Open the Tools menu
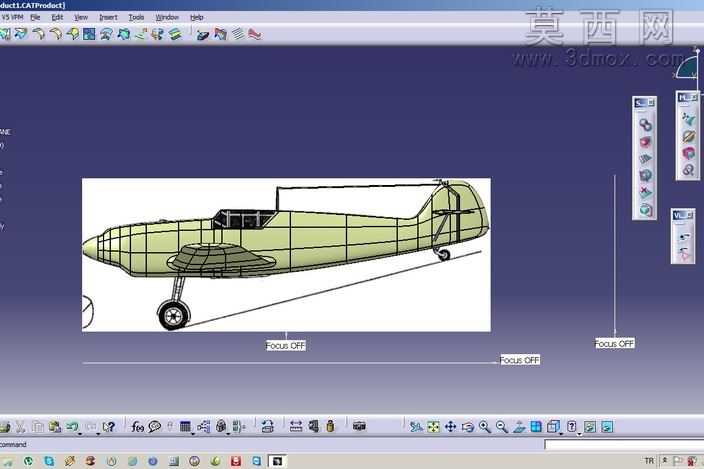704x469 pixels. [136, 17]
